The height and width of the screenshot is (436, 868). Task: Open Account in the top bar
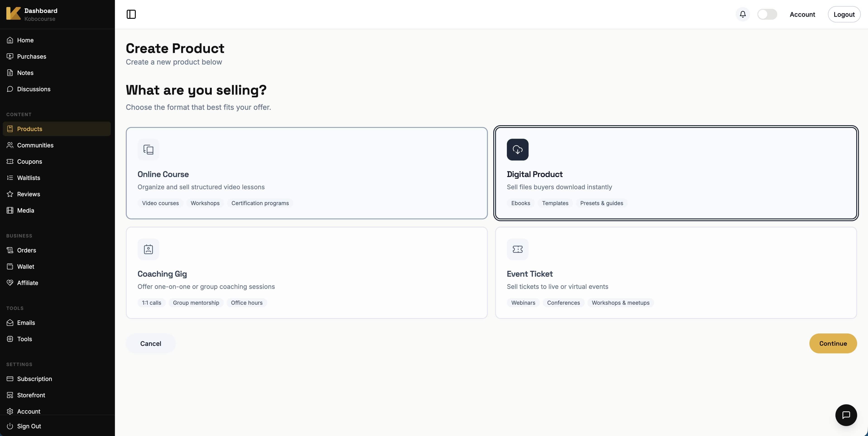pyautogui.click(x=802, y=14)
